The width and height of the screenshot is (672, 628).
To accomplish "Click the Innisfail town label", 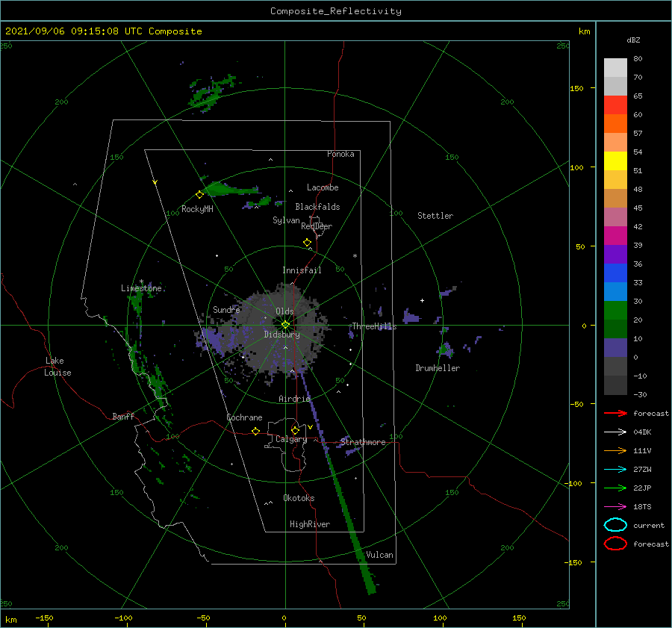I will [302, 270].
